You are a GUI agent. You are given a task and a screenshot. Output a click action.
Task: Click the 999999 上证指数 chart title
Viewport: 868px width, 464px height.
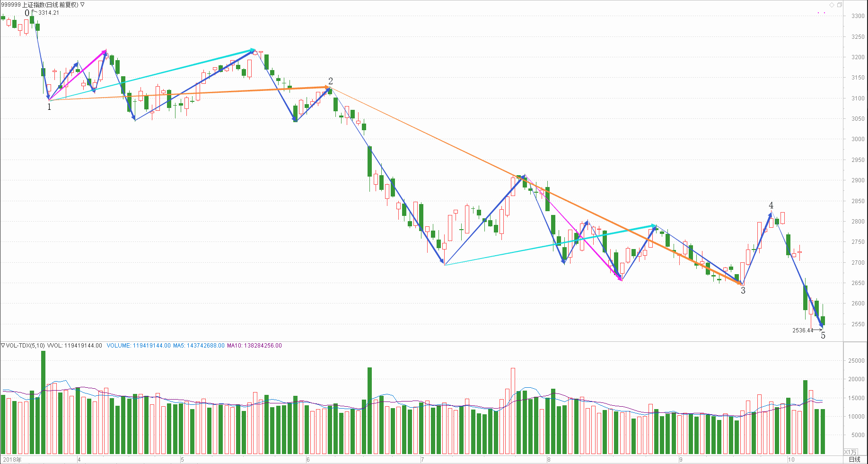point(40,5)
